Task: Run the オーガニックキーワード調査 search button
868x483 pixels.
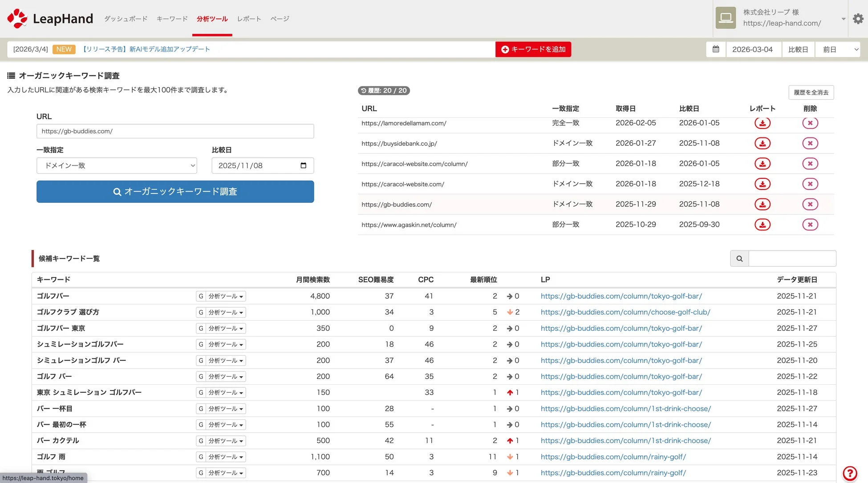Action: [175, 191]
